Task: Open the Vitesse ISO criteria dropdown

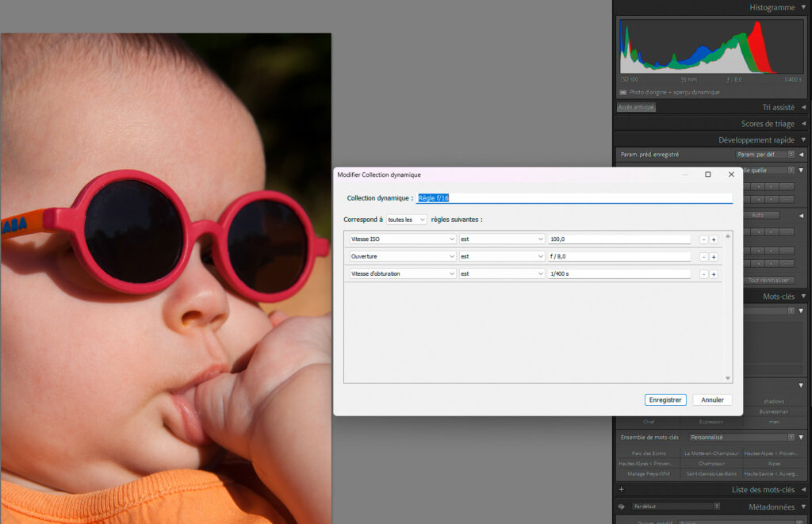Action: click(402, 239)
